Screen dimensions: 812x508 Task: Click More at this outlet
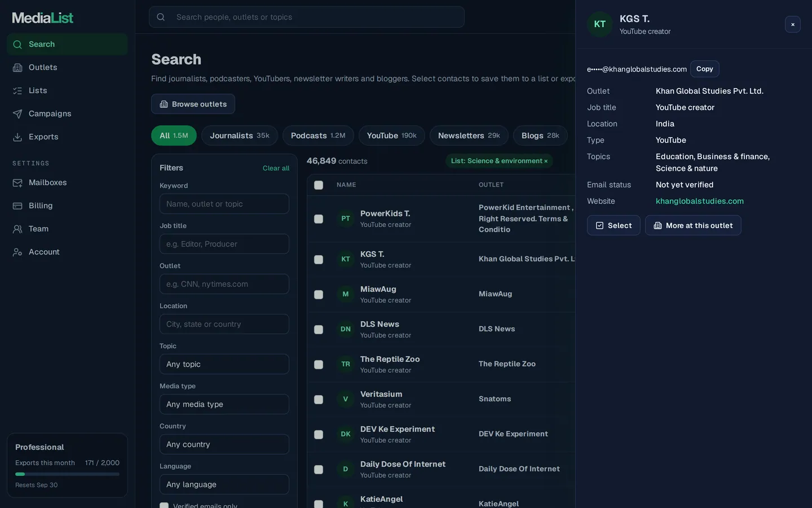(x=693, y=225)
